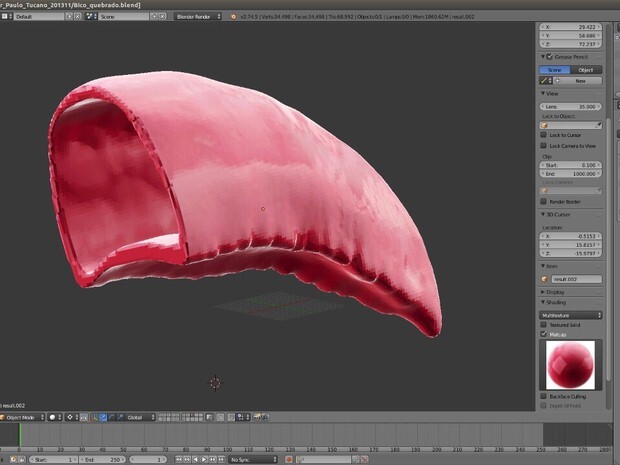Image resolution: width=620 pixels, height=465 pixels.
Task: Click the object cube icon beside result.002
Action: click(x=545, y=279)
